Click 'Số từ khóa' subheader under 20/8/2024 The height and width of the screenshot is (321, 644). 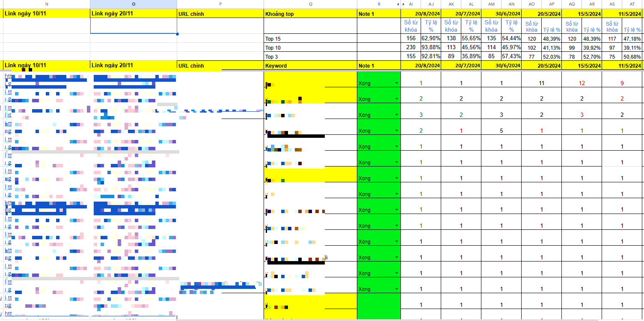click(411, 26)
